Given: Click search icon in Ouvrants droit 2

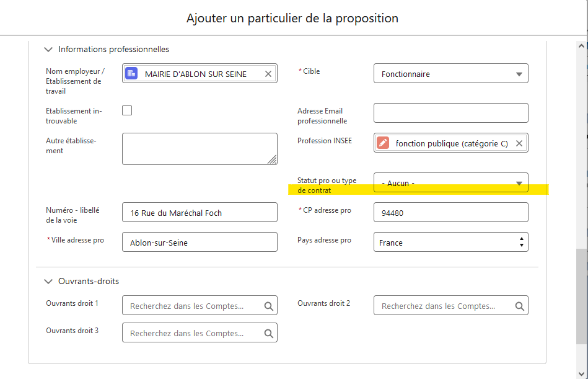Looking at the screenshot, I should coord(520,306).
